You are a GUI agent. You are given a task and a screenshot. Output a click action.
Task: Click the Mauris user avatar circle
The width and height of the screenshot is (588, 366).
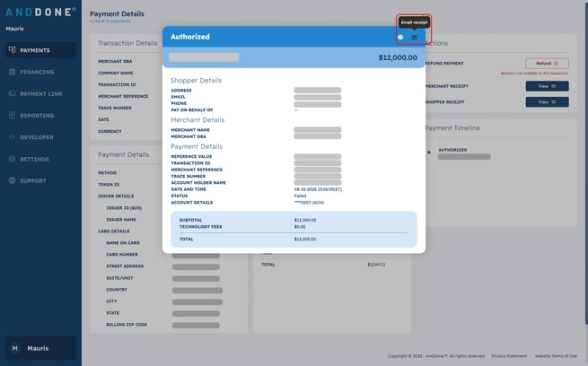14,348
